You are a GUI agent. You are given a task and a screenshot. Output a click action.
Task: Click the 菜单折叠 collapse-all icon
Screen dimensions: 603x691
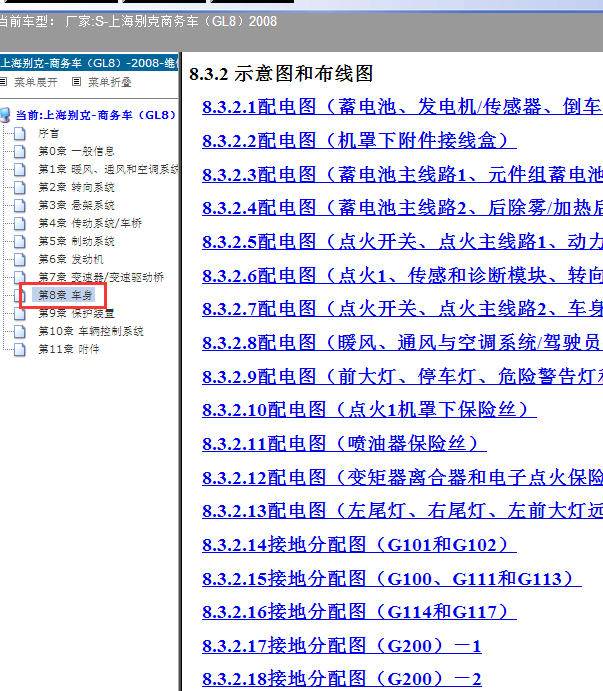click(76, 82)
